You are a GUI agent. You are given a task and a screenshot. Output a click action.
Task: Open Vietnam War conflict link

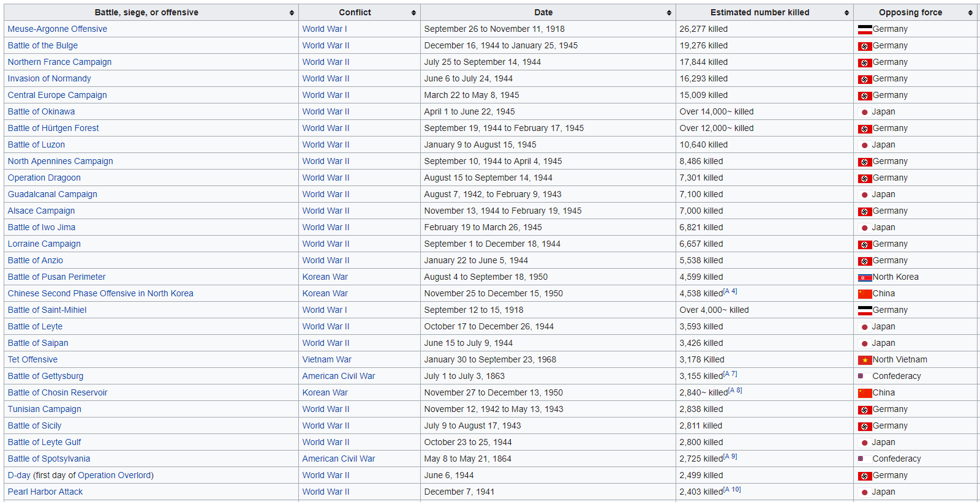pyautogui.click(x=326, y=359)
